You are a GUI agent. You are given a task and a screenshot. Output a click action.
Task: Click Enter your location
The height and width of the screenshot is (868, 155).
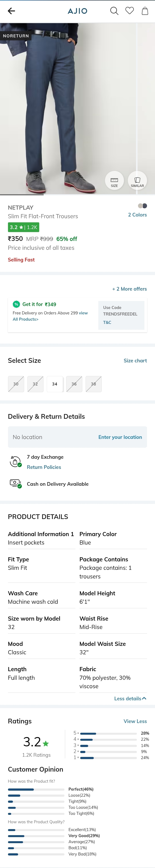120,437
